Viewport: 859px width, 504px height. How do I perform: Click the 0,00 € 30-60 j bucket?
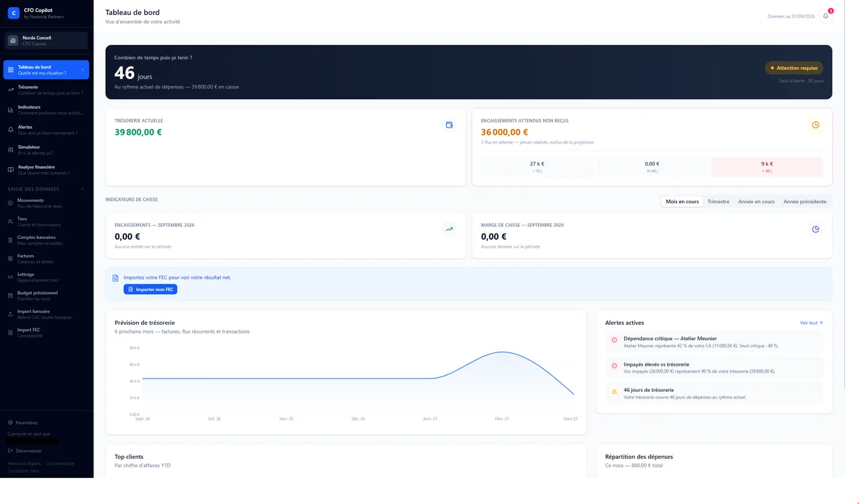point(652,167)
